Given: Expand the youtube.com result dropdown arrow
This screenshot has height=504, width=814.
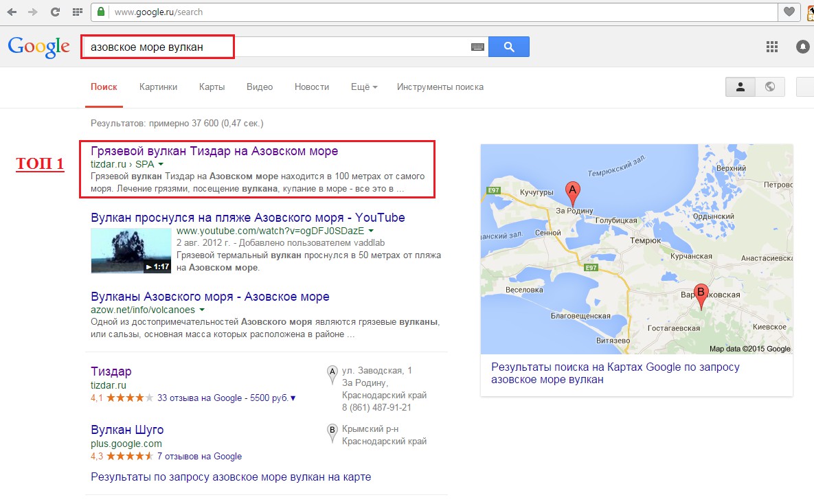Looking at the screenshot, I should pos(371,231).
